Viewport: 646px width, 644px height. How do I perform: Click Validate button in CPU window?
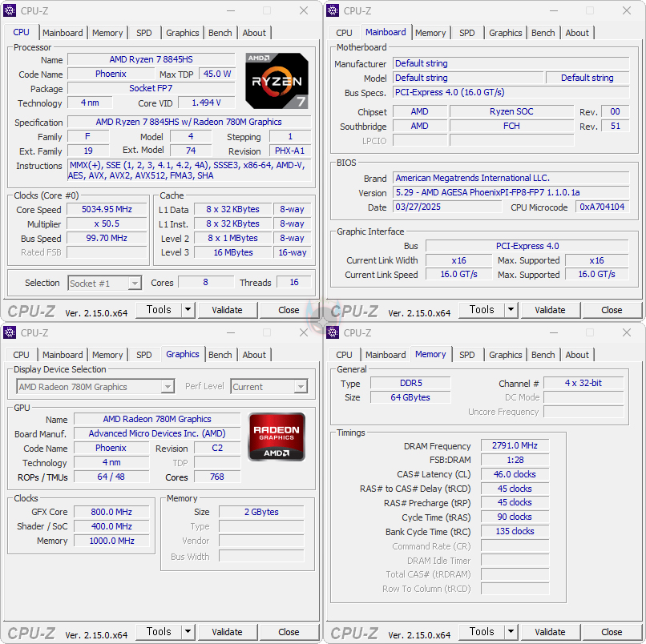[227, 310]
